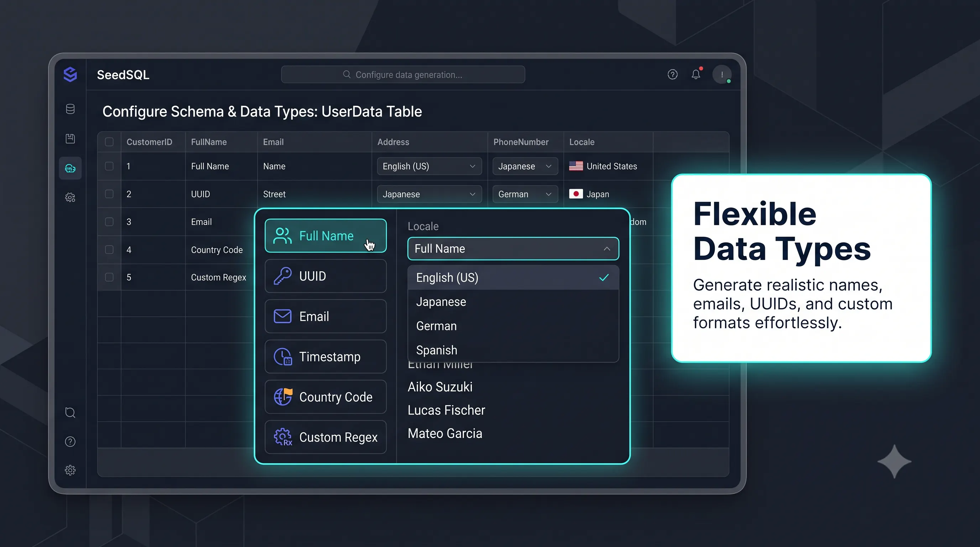Choose the UUID data type button

(x=325, y=276)
